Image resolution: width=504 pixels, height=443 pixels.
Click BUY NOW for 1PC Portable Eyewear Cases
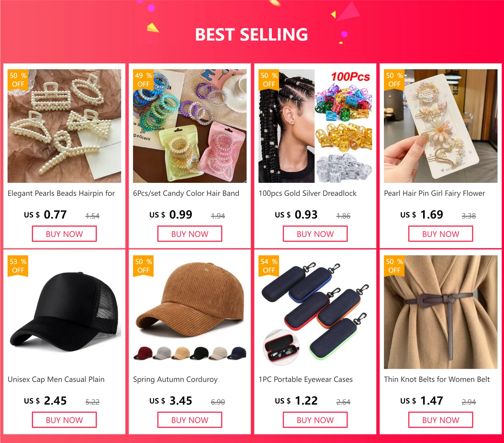click(x=315, y=420)
